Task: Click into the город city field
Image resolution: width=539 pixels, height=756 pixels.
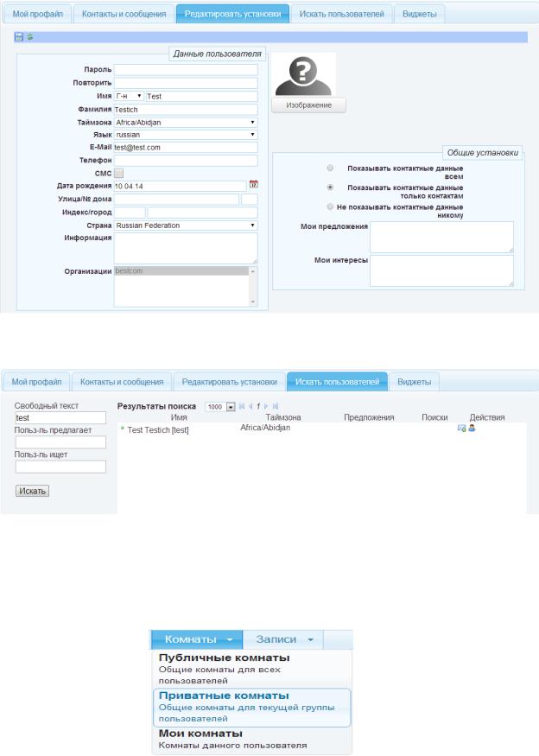Action: tap(202, 213)
